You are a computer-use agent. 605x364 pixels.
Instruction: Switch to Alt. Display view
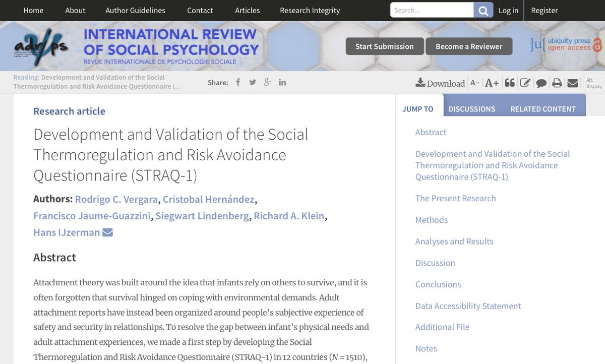point(593,83)
